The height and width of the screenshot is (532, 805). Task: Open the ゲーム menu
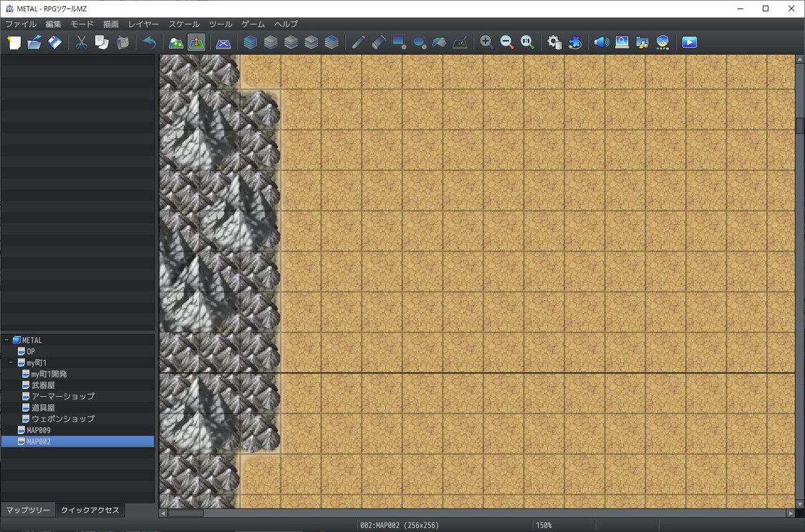(x=254, y=24)
